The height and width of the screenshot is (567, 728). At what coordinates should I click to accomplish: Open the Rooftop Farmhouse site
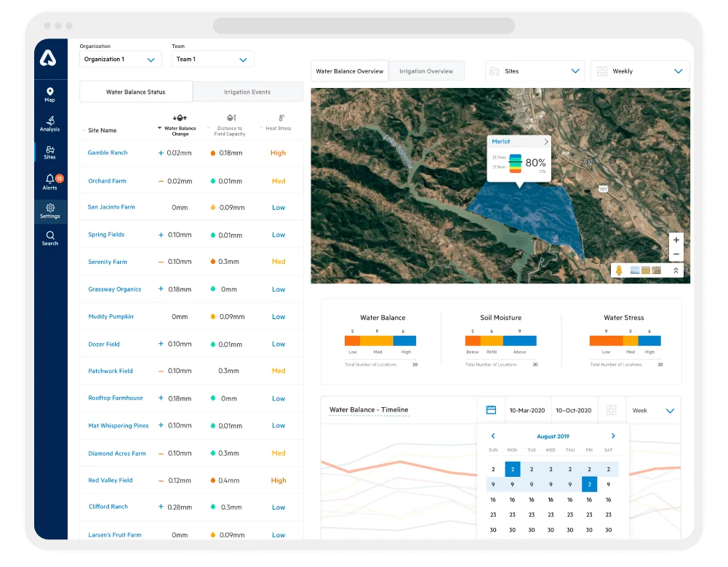point(116,398)
